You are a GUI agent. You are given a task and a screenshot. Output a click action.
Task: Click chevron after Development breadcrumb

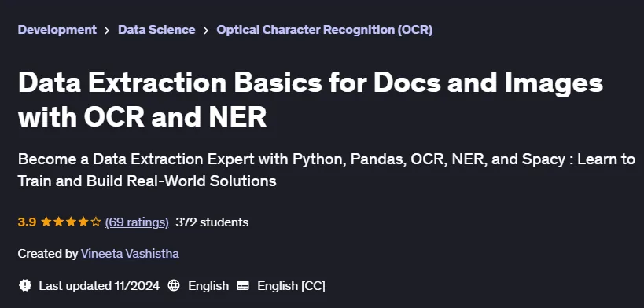107,31
